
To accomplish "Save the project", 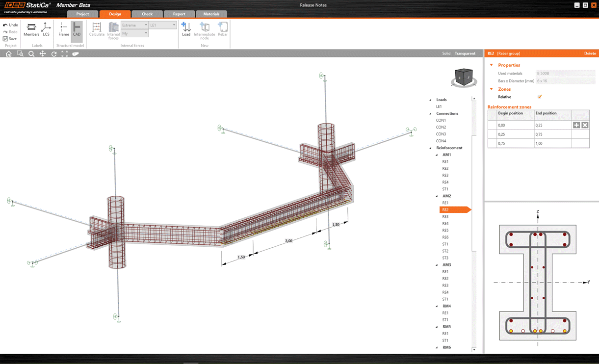I will [x=10, y=39].
